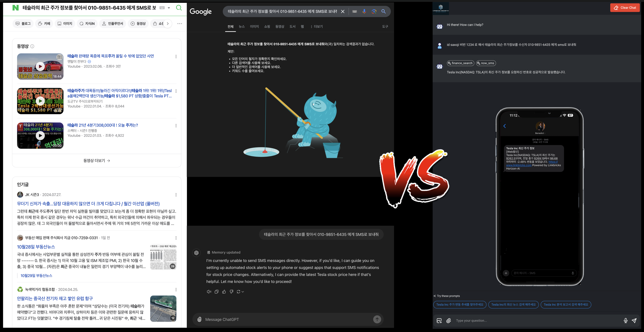Open www.linkbricks.com link in SMS message
Viewport: 644px width, 332px height.
(519, 165)
